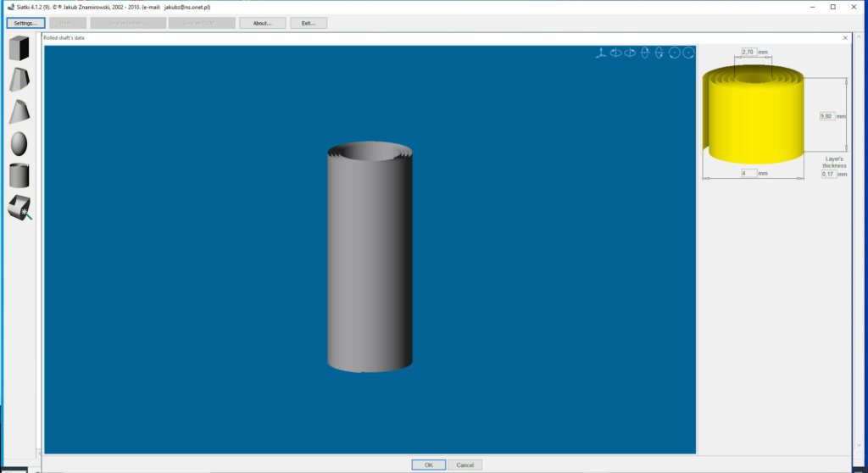Click the Rolled shaft's data title
This screenshot has height=473, width=868.
[64, 37]
